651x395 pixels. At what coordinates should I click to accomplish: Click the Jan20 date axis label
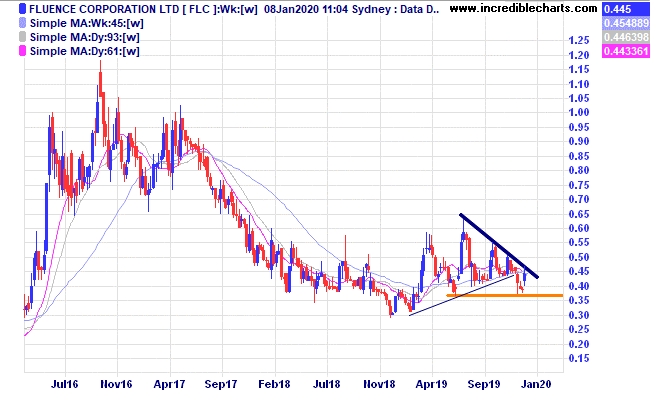(x=537, y=384)
